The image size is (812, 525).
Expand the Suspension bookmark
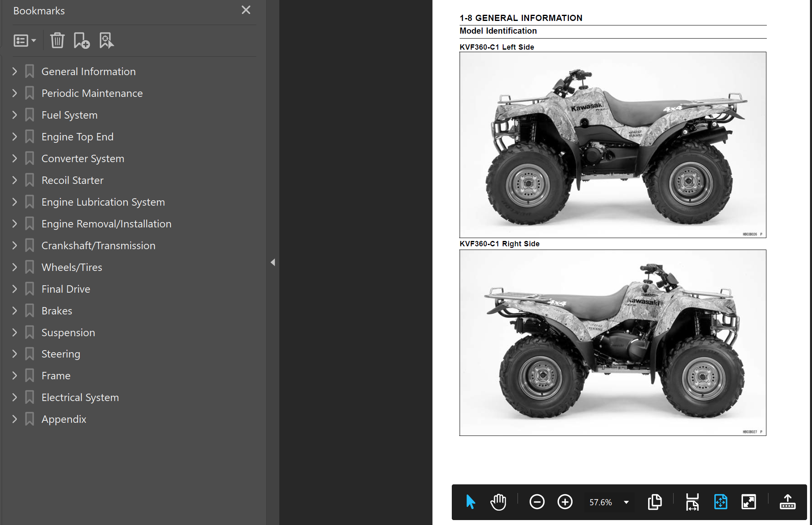(x=15, y=332)
